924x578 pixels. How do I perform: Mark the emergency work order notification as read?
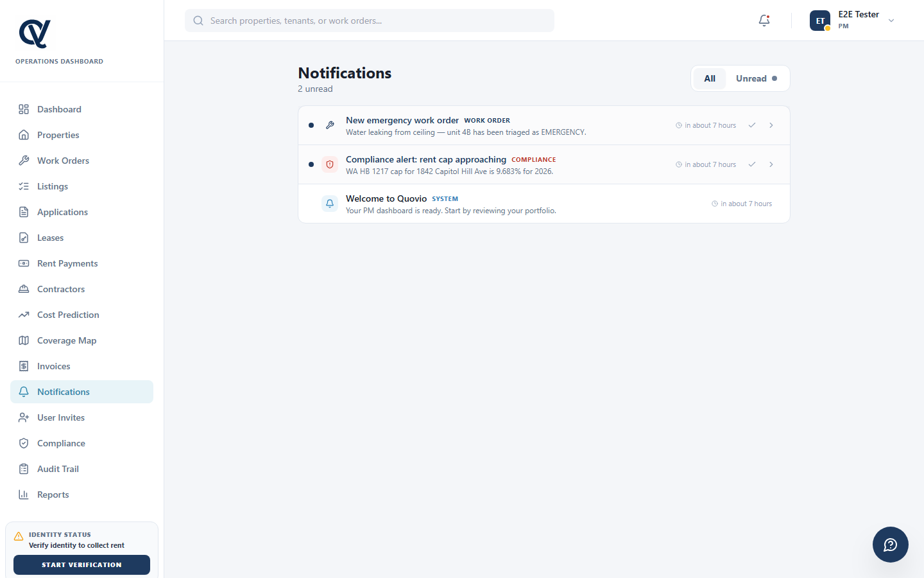751,125
